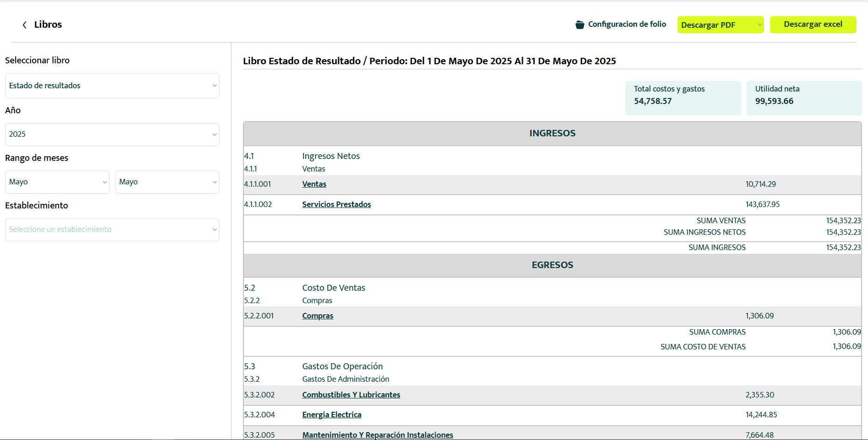Select the Total costos y gastos card
This screenshot has height=440, width=868.
(683, 98)
